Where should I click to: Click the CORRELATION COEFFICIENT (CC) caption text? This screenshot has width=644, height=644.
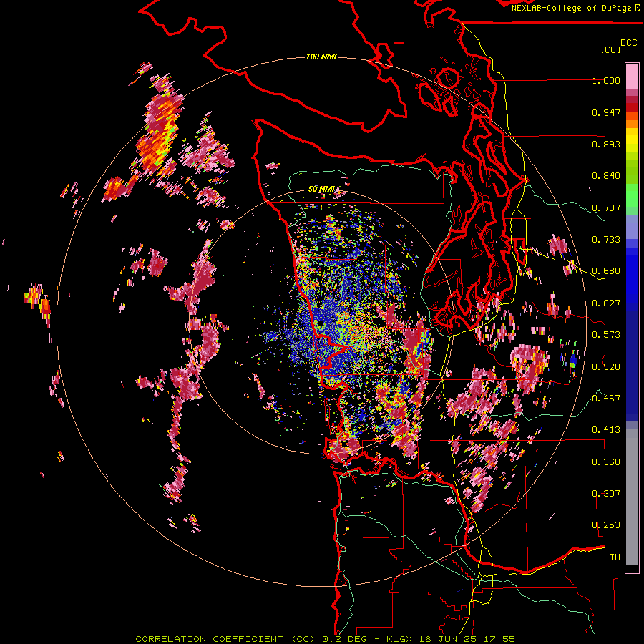click(225, 639)
